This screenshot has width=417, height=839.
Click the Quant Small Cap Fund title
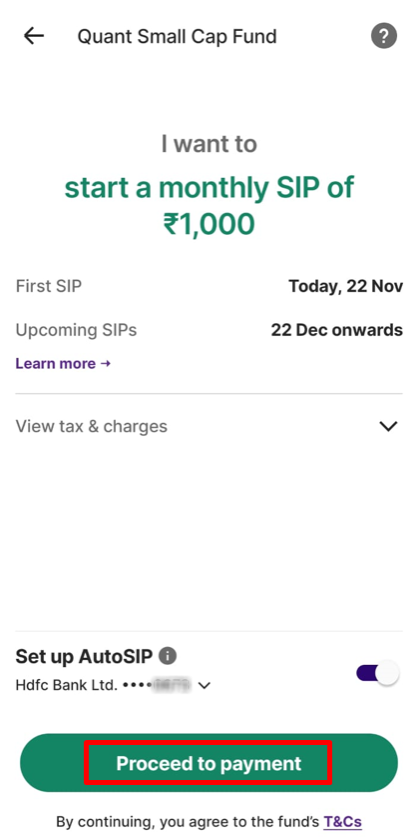[177, 36]
